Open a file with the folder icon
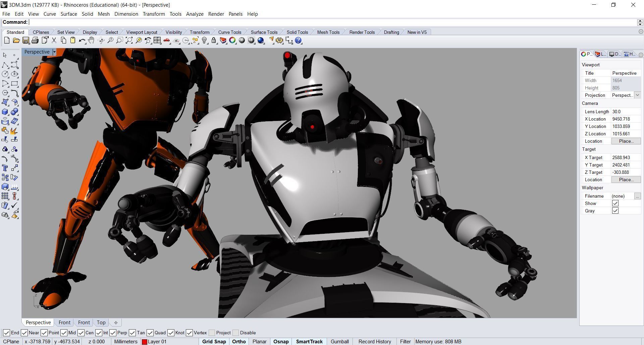This screenshot has width=644, height=345. tap(16, 41)
